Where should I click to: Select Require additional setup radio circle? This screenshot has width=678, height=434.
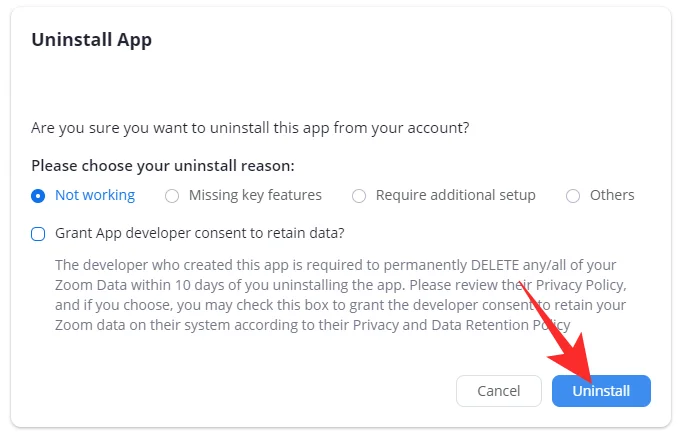pos(359,196)
